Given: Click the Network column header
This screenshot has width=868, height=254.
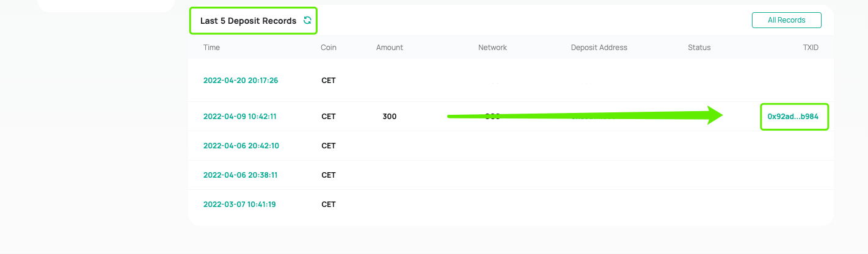Looking at the screenshot, I should pyautogui.click(x=492, y=48).
